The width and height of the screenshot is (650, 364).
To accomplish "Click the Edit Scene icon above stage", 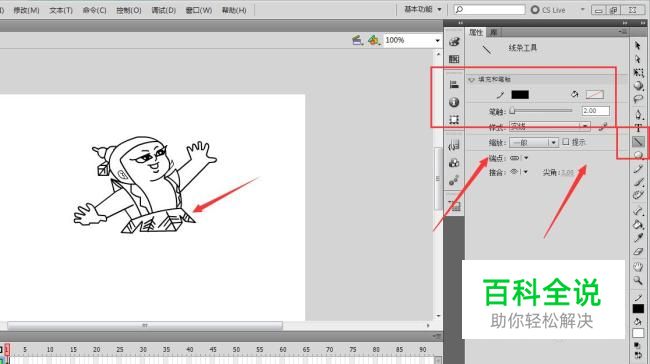I will 357,40.
